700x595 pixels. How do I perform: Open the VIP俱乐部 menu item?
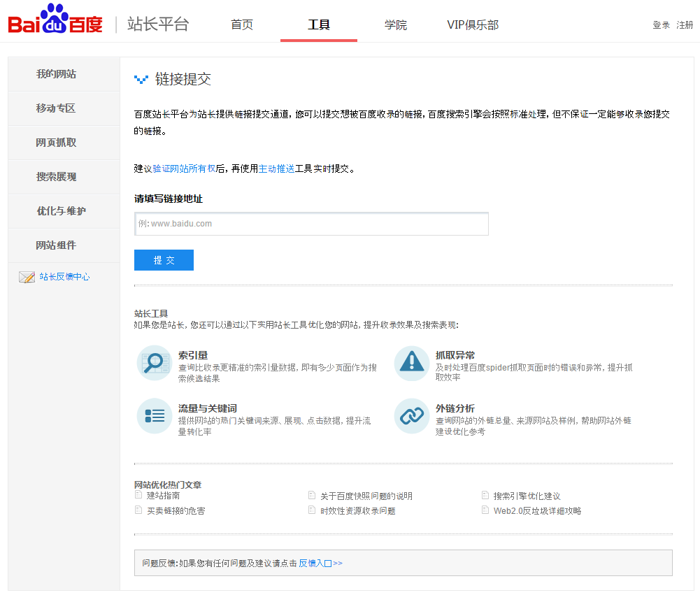pos(473,24)
